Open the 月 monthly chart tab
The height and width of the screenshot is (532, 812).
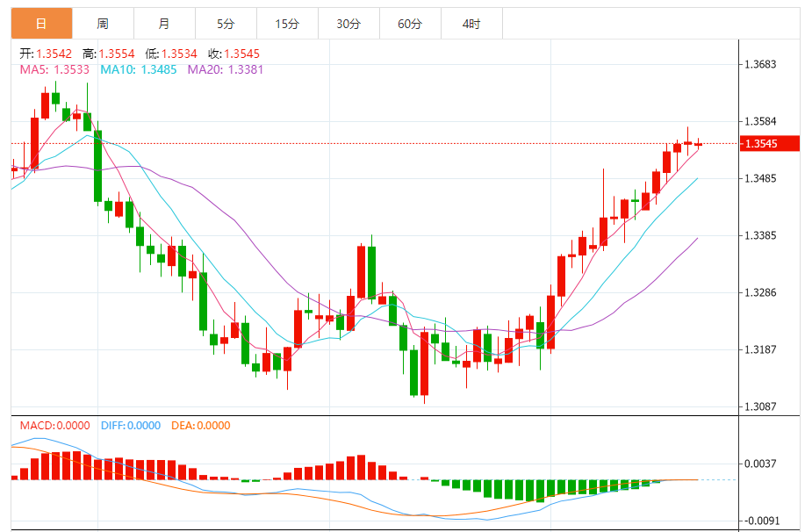click(164, 24)
